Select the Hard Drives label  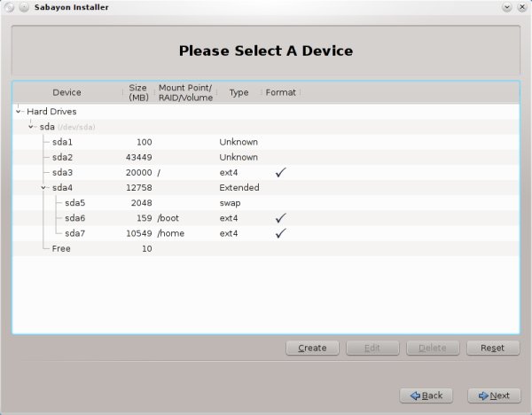51,112
